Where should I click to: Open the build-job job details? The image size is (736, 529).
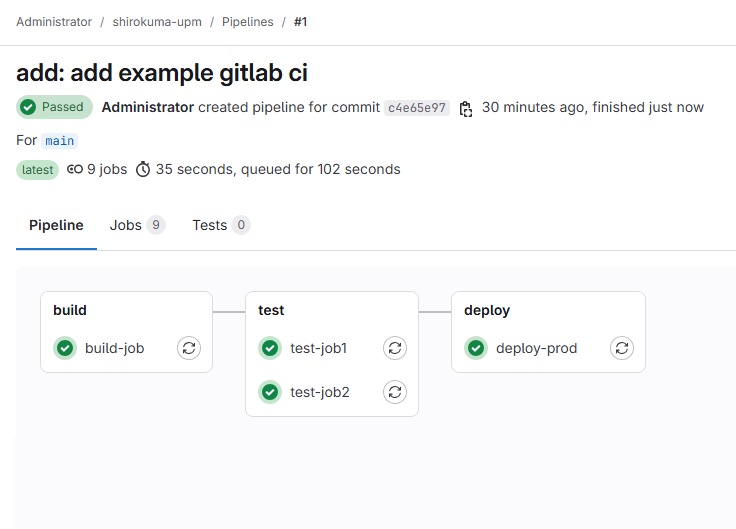click(x=114, y=348)
